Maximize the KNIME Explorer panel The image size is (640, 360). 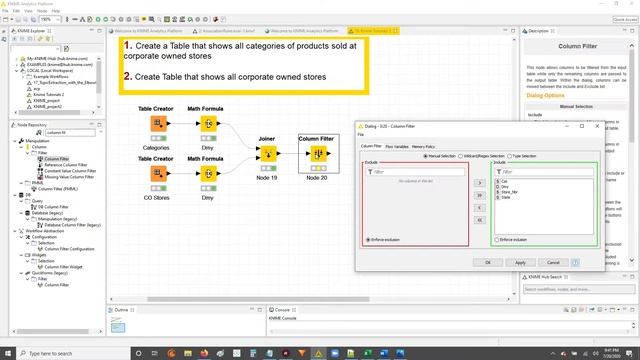[99, 31]
